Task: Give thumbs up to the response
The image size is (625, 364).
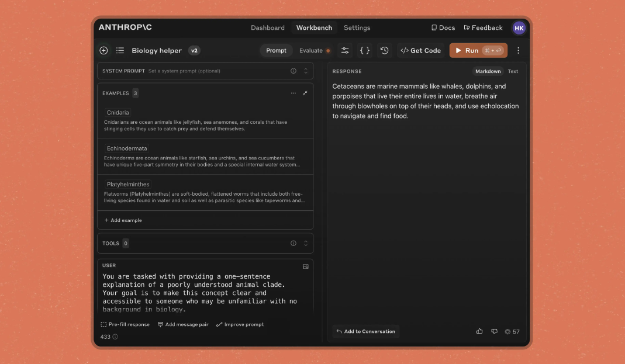Action: (x=479, y=331)
